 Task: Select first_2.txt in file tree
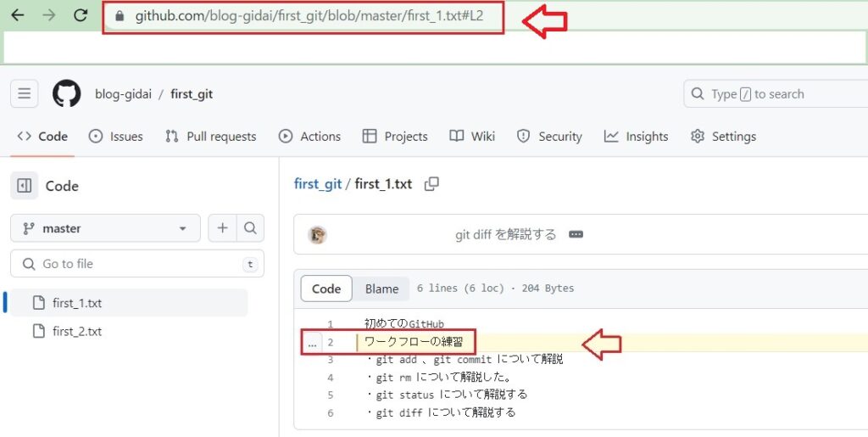point(77,332)
